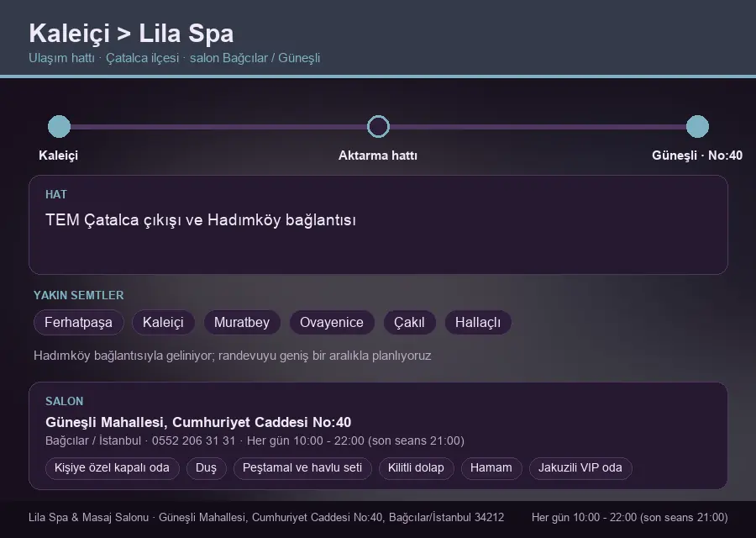Image resolution: width=756 pixels, height=538 pixels.
Task: Select the Jakuzili VIP oda tag
Action: click(x=580, y=468)
